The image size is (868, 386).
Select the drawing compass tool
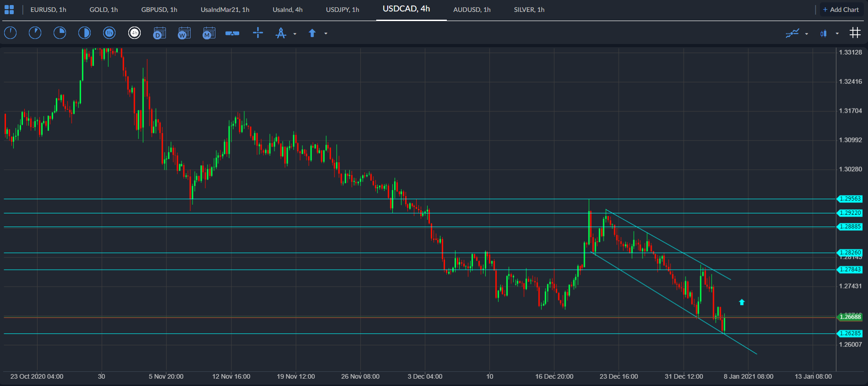(x=281, y=33)
